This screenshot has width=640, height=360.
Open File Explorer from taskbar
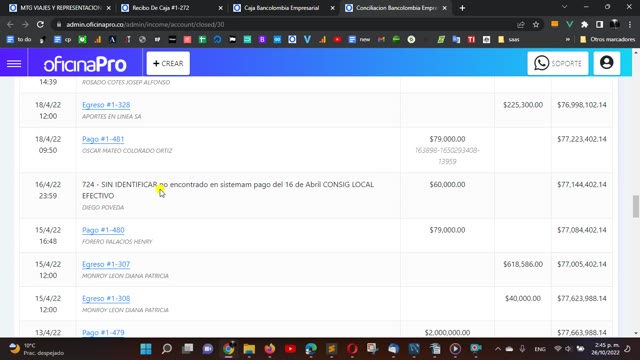click(x=249, y=349)
